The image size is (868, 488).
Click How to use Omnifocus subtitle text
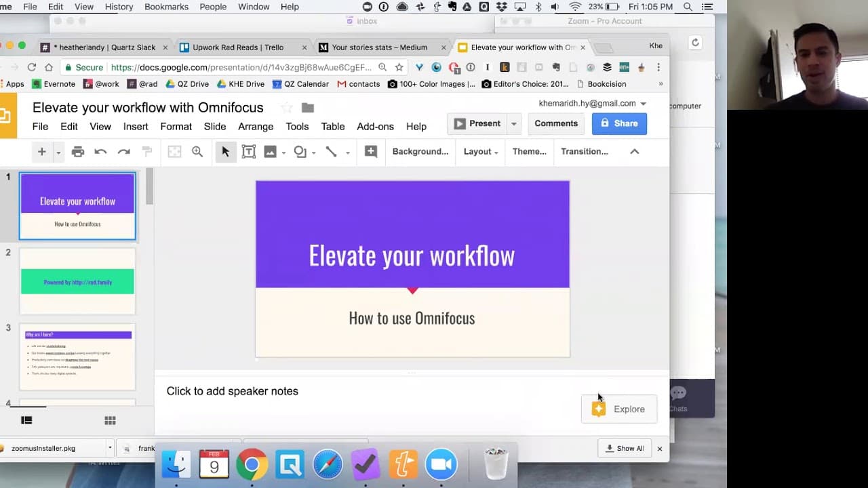pos(412,318)
